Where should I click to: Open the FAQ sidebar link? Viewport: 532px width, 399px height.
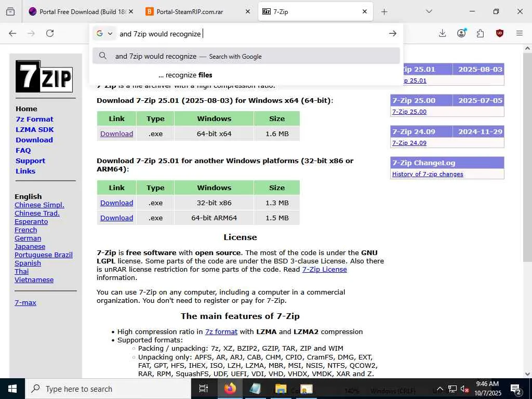click(x=23, y=150)
